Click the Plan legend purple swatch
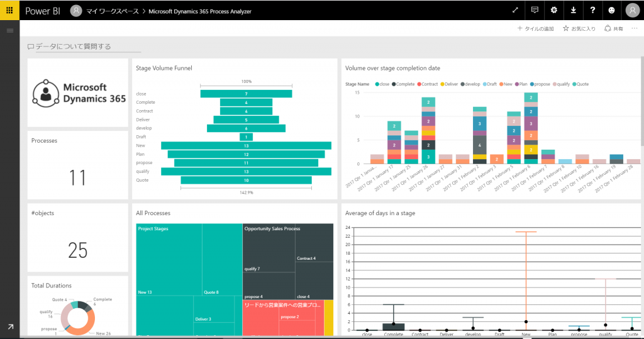This screenshot has width=644, height=339. (x=517, y=84)
